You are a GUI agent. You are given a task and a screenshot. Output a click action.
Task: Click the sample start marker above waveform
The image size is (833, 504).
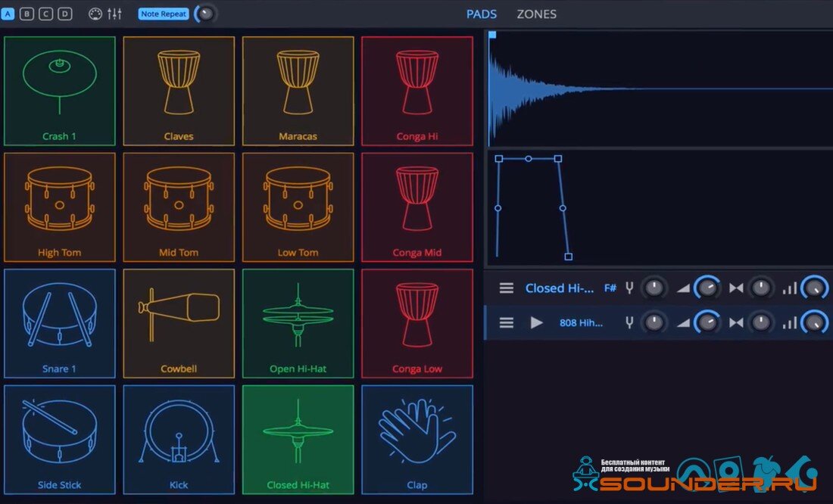pos(492,35)
